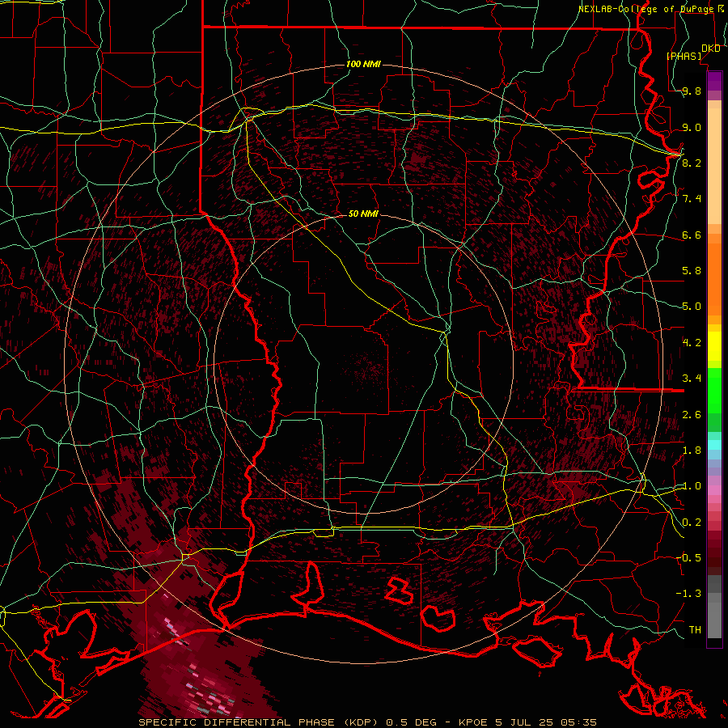Click the yellow band of the color scale
This screenshot has width=728, height=728.
click(714, 346)
